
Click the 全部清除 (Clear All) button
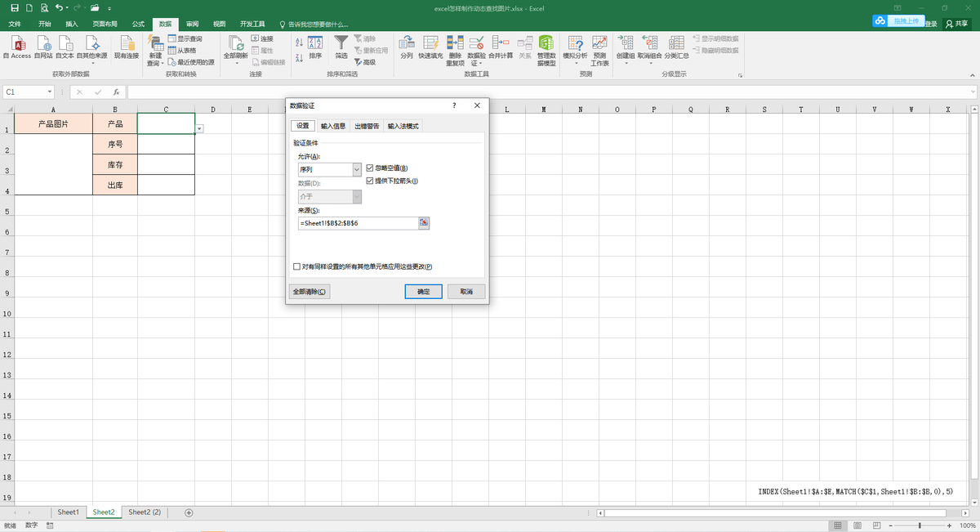310,292
